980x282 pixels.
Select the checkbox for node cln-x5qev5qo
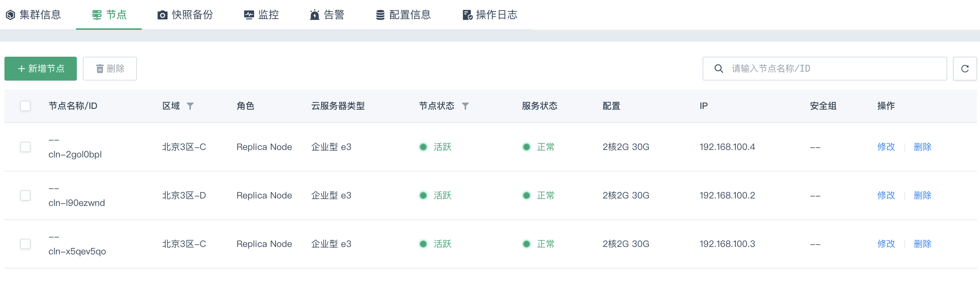[25, 244]
